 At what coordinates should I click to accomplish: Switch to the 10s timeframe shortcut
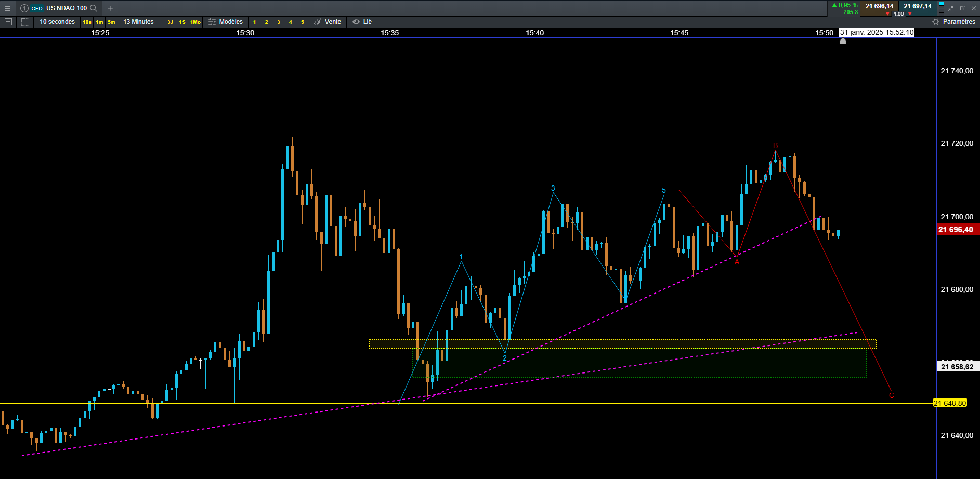[87, 22]
